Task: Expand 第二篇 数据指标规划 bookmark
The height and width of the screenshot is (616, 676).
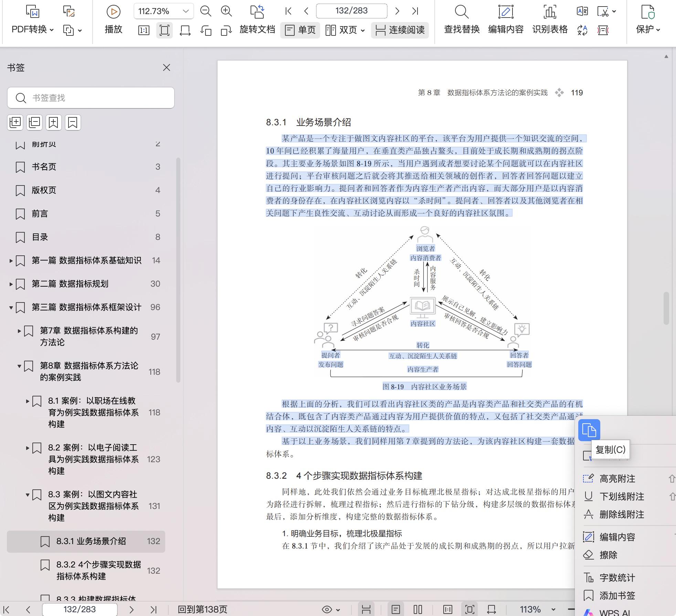Action: 11,284
